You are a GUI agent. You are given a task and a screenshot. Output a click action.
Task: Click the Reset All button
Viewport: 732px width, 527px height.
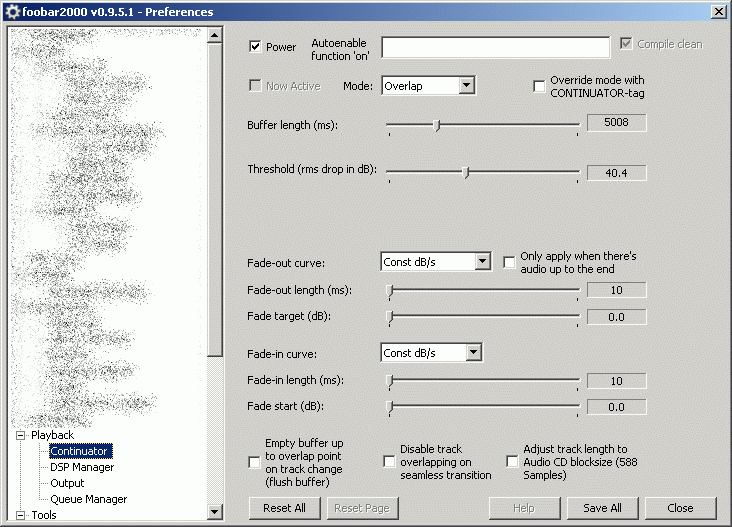click(x=285, y=508)
